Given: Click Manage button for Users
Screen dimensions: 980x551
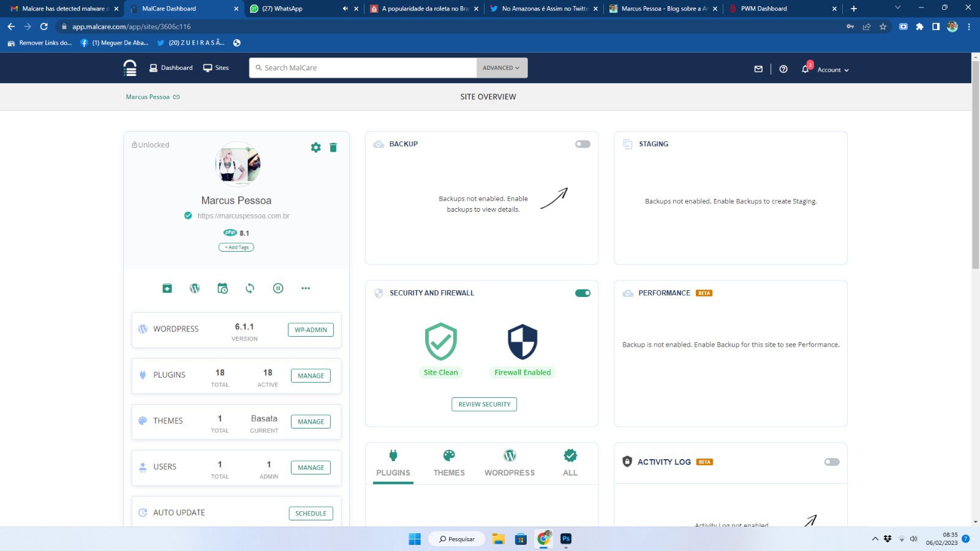Looking at the screenshot, I should [x=311, y=468].
